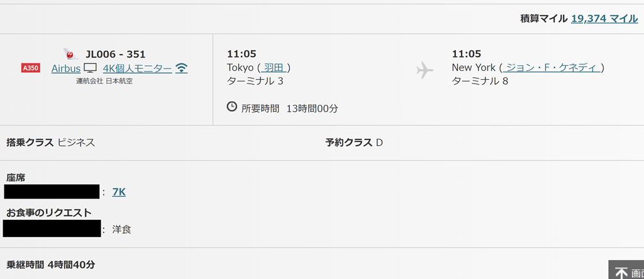Click the 予約クラス D label
Screen dimensions: 644x279
coord(354,143)
